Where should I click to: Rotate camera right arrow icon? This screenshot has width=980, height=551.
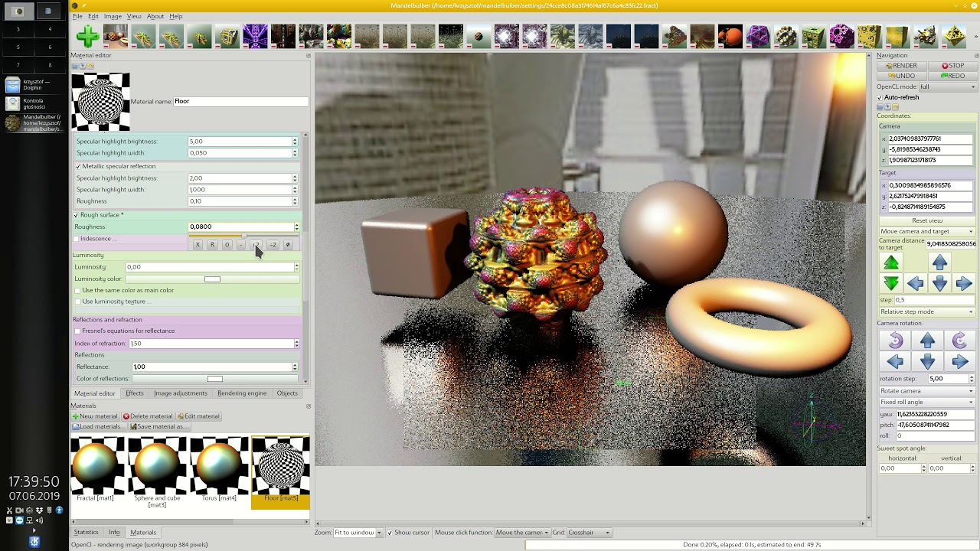coord(959,361)
